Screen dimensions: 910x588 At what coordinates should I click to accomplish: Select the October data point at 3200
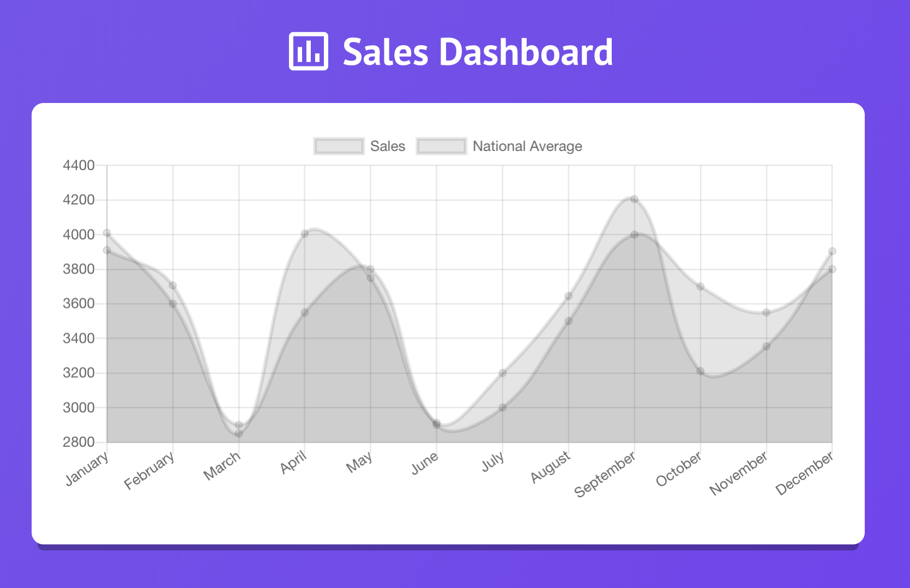pos(700,371)
